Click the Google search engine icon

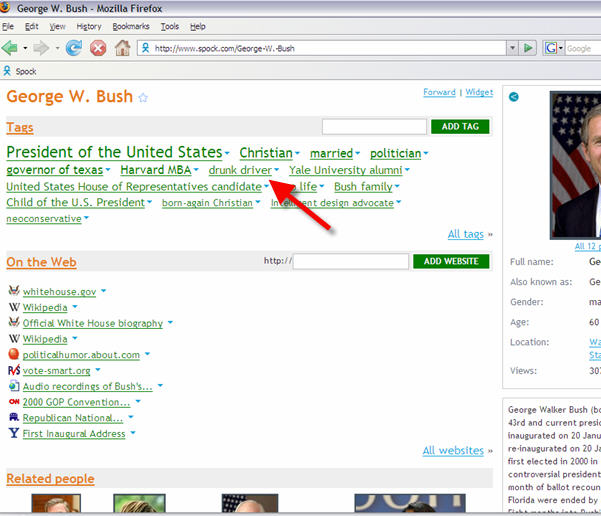551,48
